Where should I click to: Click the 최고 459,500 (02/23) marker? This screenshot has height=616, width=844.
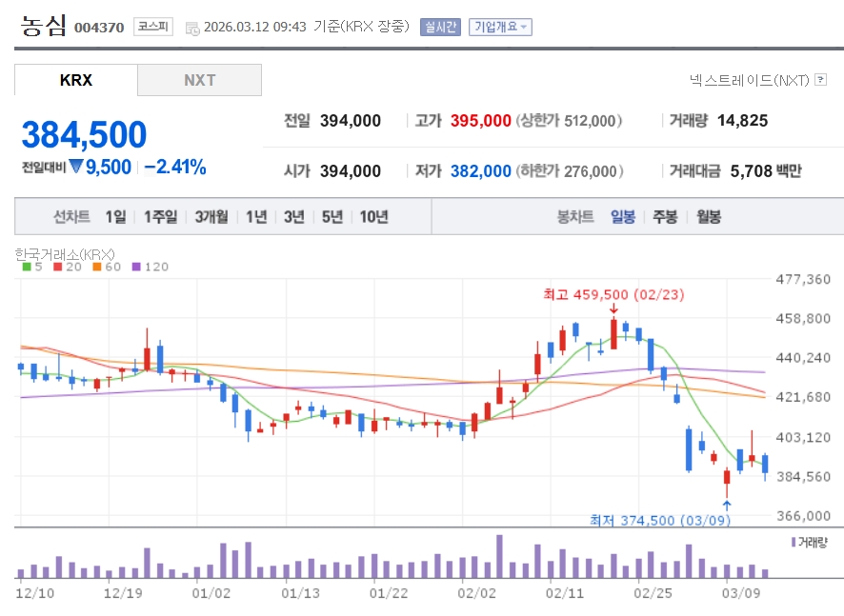(613, 295)
